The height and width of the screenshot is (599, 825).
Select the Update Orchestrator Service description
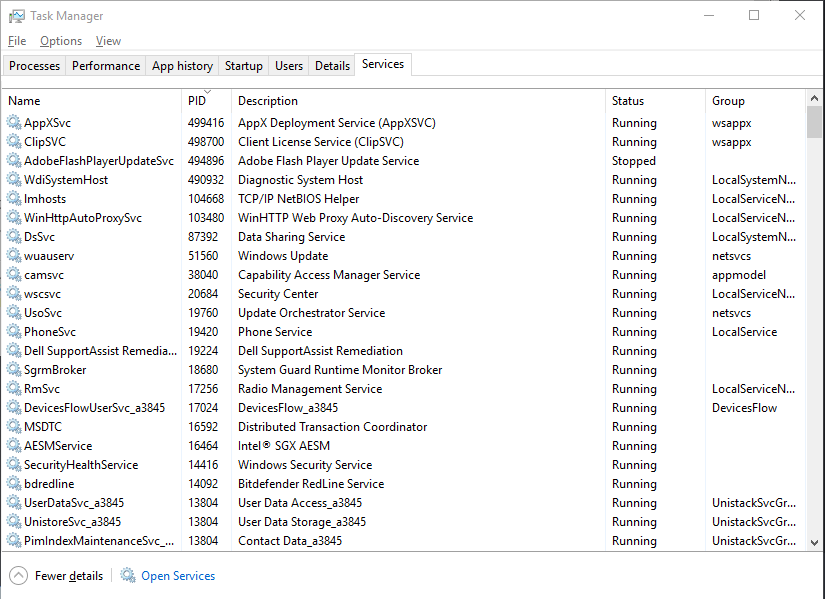click(311, 313)
